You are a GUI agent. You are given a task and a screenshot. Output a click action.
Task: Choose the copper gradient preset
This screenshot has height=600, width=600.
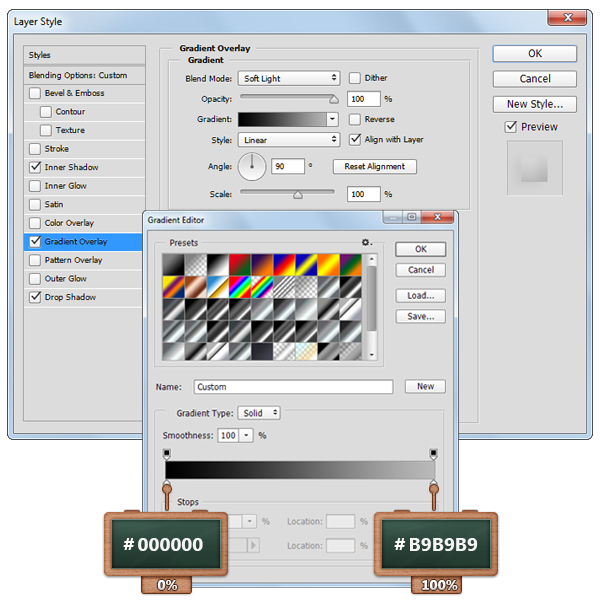[195, 287]
